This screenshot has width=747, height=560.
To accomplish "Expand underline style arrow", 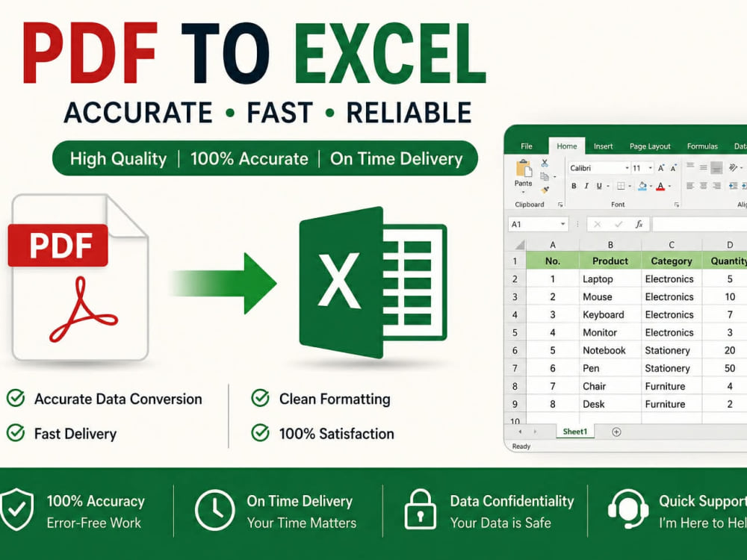I will point(608,186).
